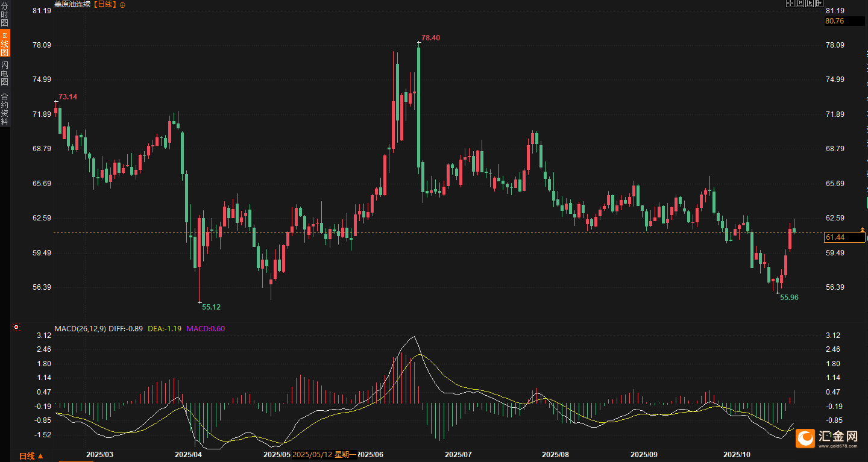Click the yellow DEA:-1.19 value
868x462 pixels.
point(165,328)
